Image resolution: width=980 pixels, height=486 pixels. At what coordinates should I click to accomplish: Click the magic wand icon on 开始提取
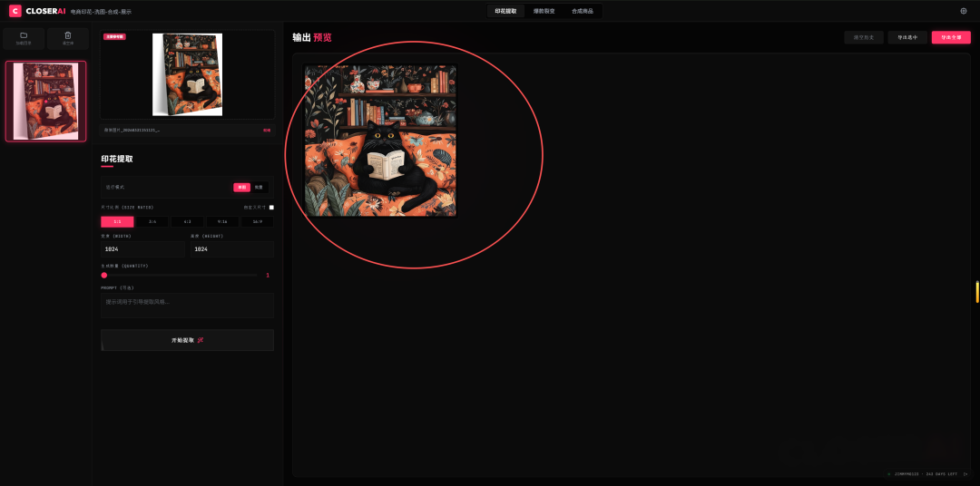coord(200,340)
